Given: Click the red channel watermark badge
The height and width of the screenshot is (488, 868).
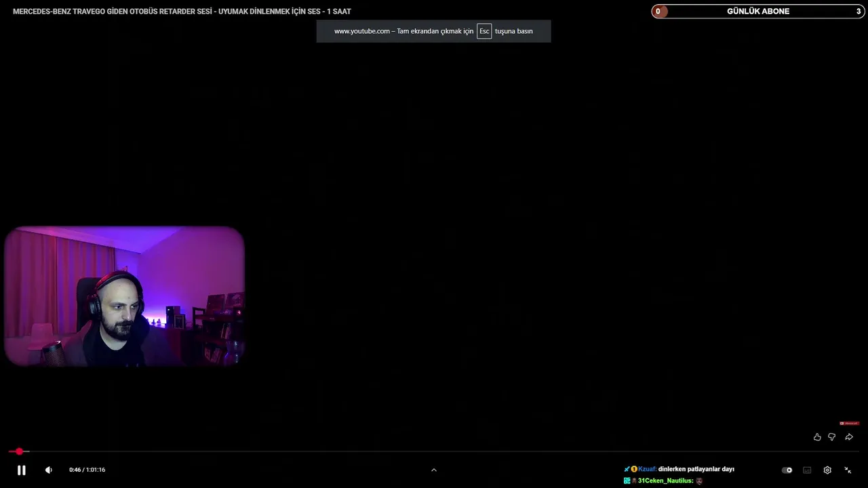Looking at the screenshot, I should (849, 424).
